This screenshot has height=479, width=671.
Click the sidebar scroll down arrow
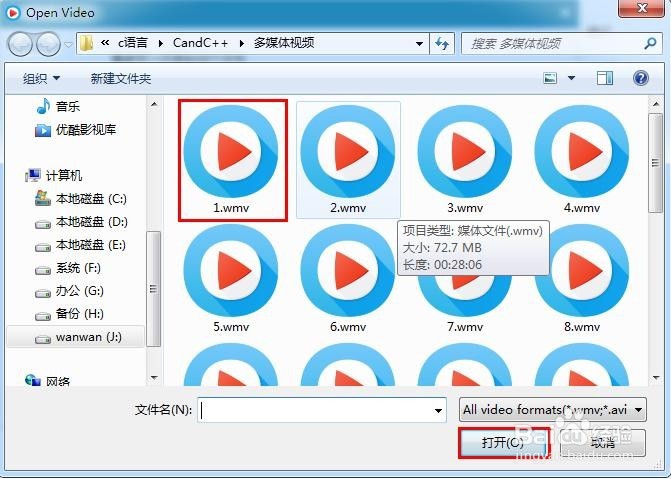pos(154,378)
